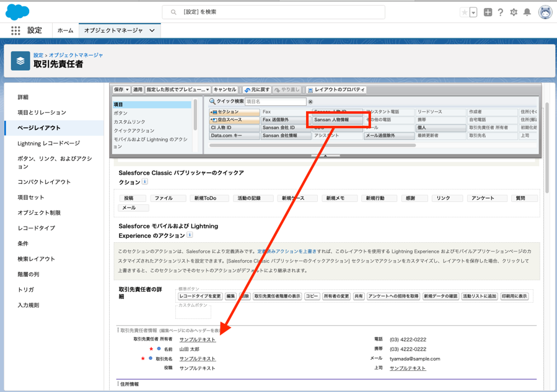Image resolution: width=557 pixels, height=392 pixels.
Task: Click the blue dot icon beside 取引先名
Action: [151, 359]
